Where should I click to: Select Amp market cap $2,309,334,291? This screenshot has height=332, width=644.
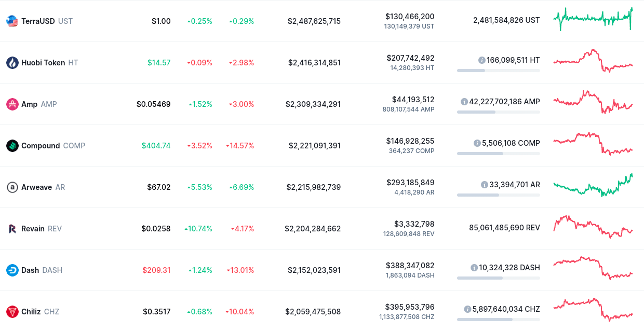pyautogui.click(x=313, y=104)
